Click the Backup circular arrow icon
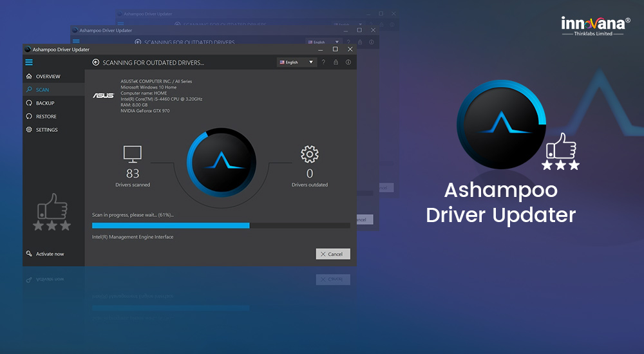This screenshot has width=644, height=354. (29, 103)
